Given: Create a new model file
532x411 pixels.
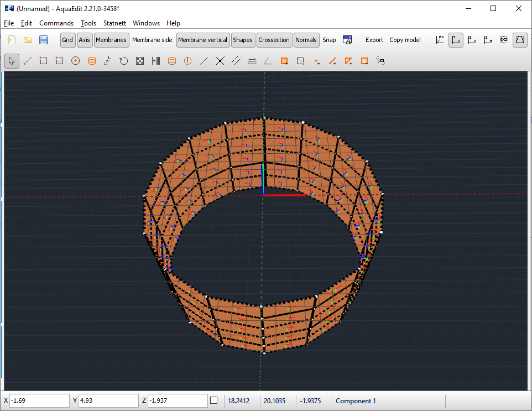Looking at the screenshot, I should point(12,40).
